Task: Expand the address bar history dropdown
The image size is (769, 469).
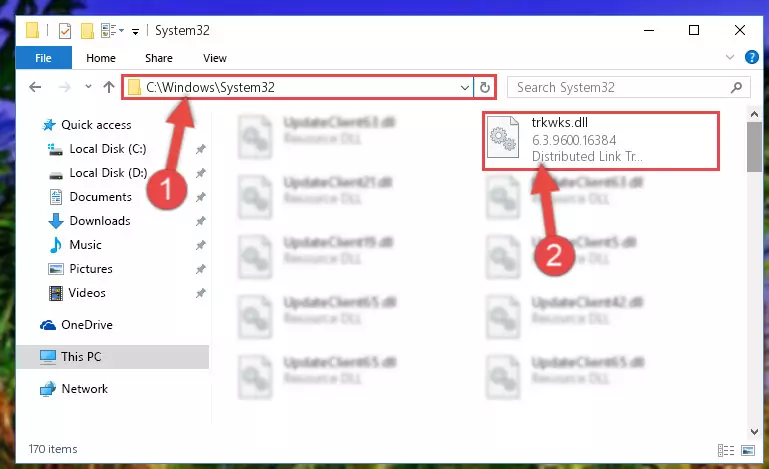Action: [x=464, y=88]
